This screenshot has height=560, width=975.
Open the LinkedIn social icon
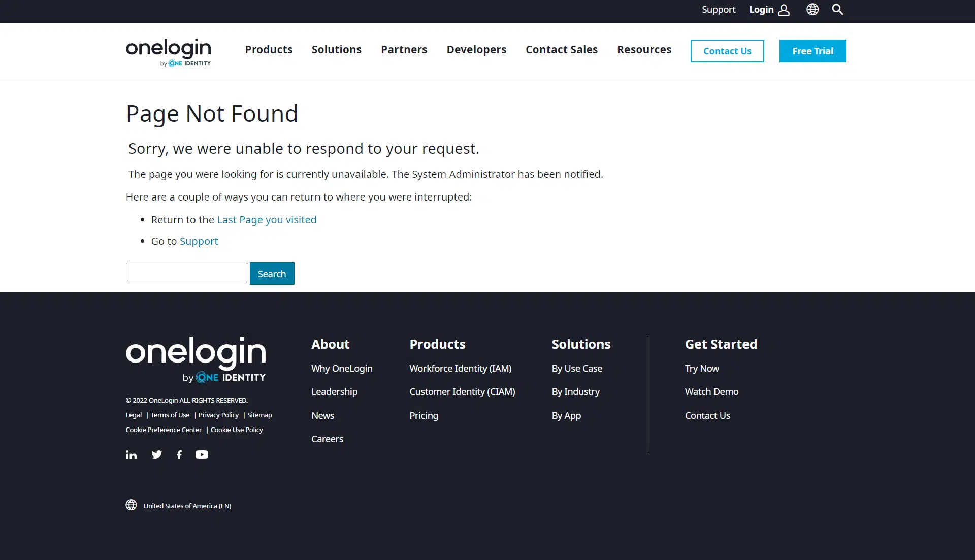(131, 455)
